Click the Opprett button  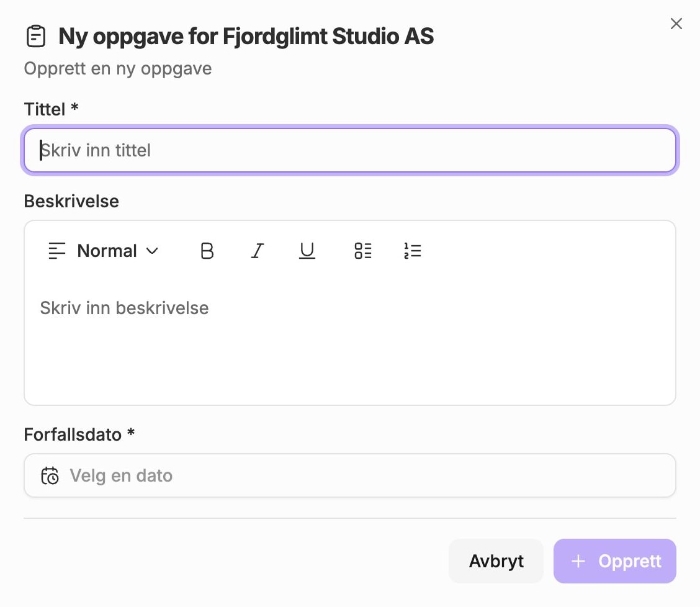615,561
